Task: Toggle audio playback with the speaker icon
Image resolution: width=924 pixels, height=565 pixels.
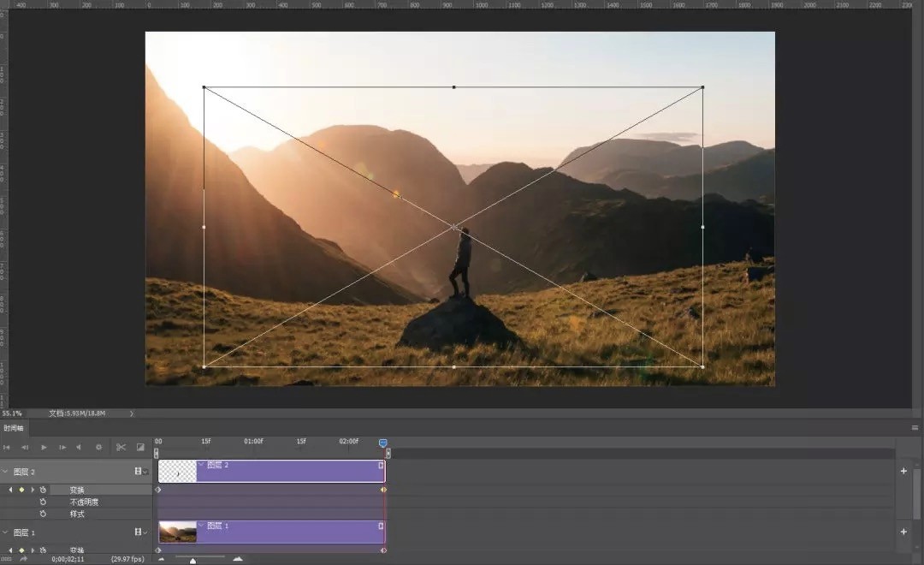Action: pyautogui.click(x=80, y=447)
